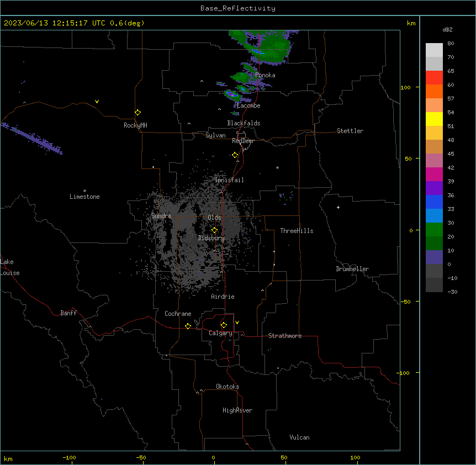476x465 pixels.
Task: Click the yellow v marker northeast of Calgary
Action: (237, 323)
